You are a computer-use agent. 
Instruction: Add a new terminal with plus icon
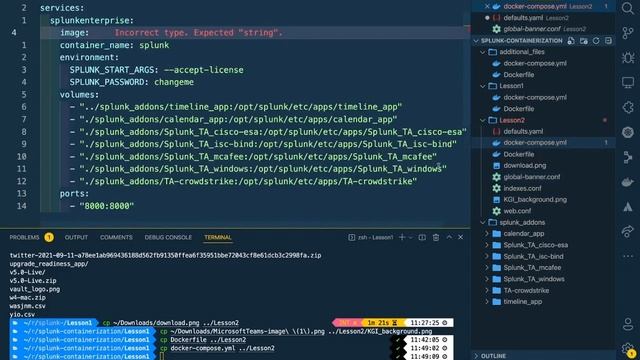(x=402, y=237)
